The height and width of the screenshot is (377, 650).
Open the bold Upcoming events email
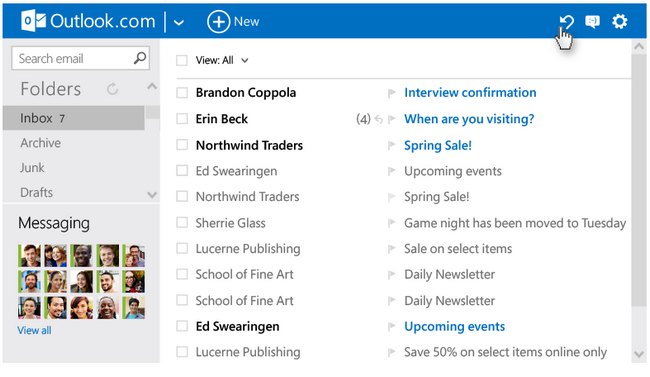pyautogui.click(x=454, y=327)
